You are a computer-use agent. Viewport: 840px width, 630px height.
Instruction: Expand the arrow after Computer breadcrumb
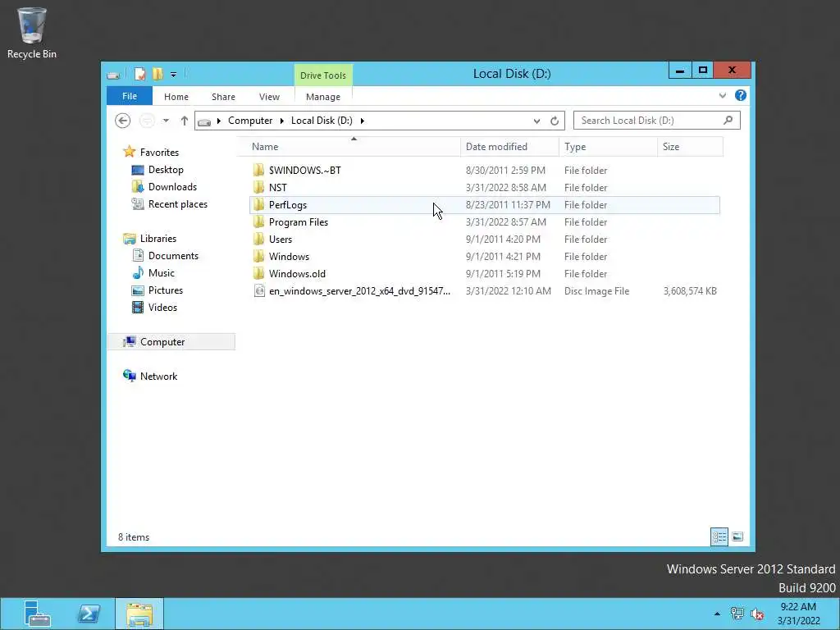(x=282, y=121)
